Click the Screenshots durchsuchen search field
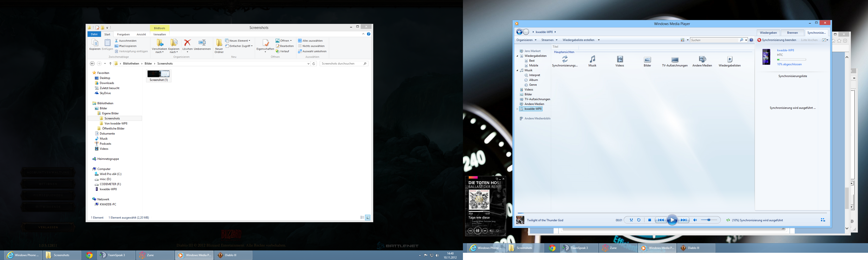This screenshot has height=260, width=868. point(344,64)
